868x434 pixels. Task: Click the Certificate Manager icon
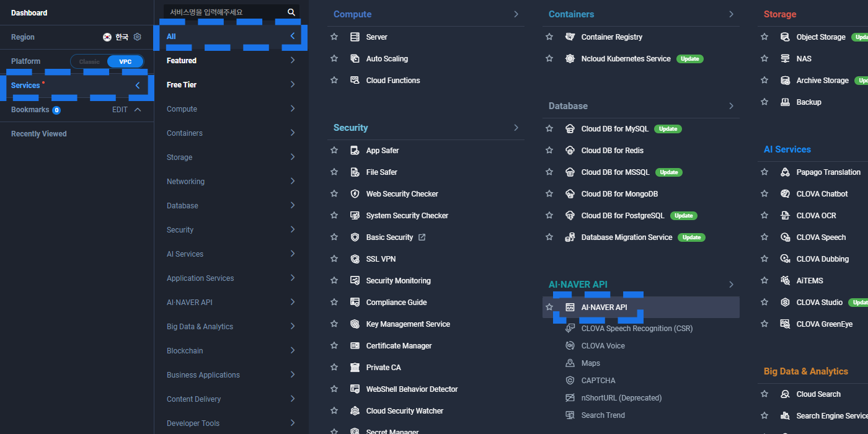(355, 346)
